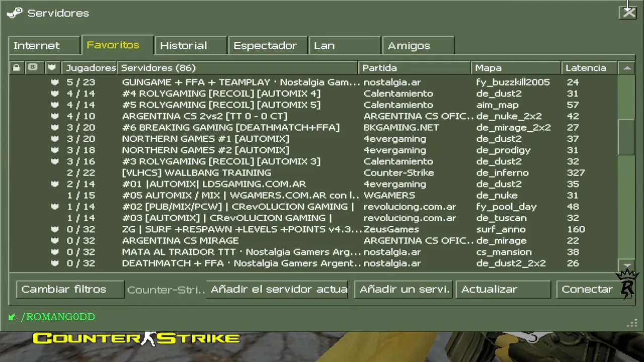Click the cs_mansion map cell
The width and height of the screenshot is (644, 362).
(x=504, y=252)
